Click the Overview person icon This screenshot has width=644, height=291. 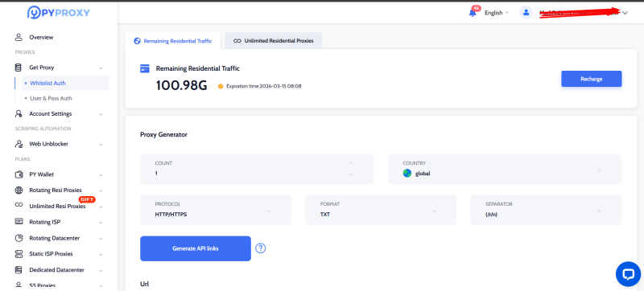tap(19, 37)
